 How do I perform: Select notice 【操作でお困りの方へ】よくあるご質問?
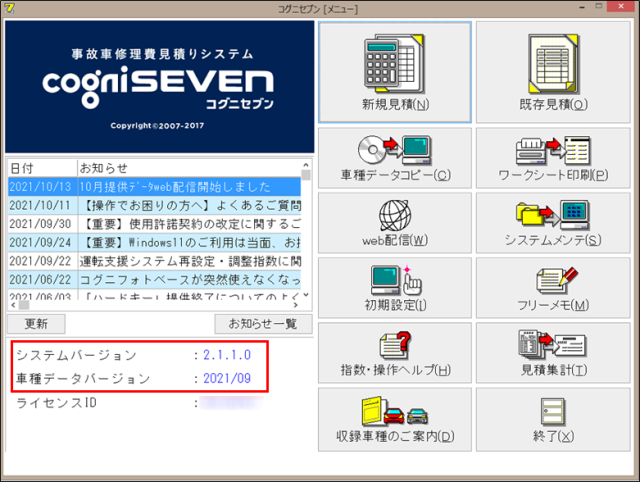click(x=154, y=205)
